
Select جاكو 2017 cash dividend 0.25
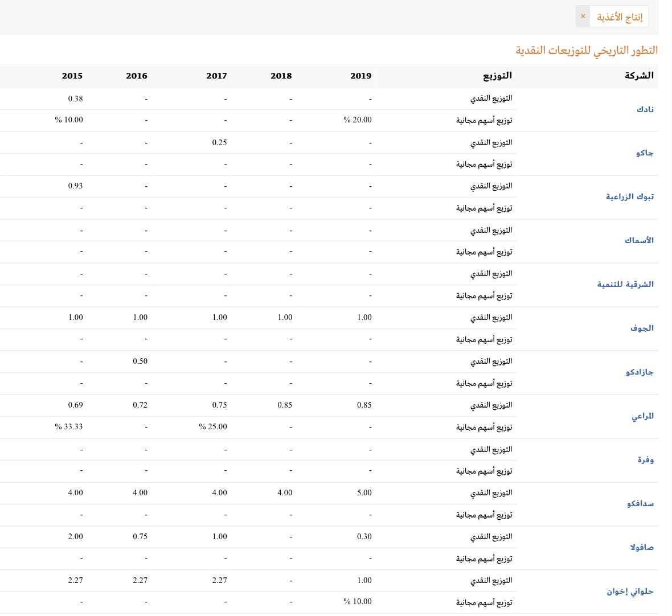pos(219,143)
